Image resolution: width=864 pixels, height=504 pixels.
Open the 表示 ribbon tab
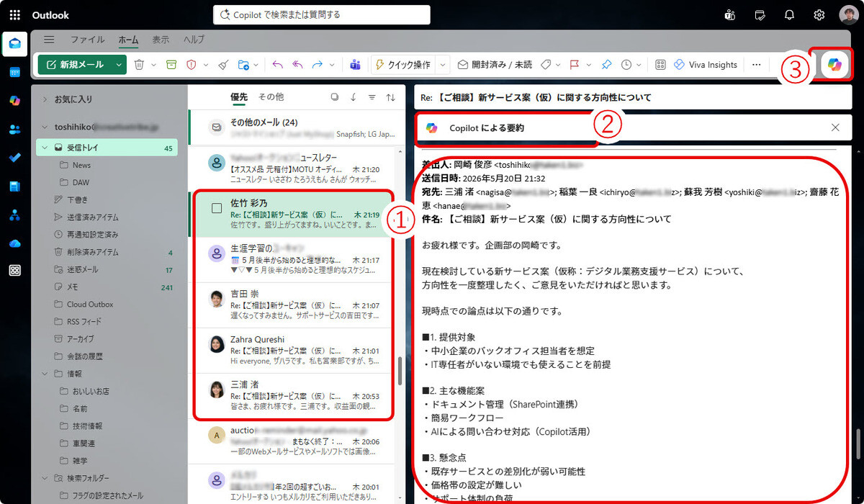coord(161,40)
